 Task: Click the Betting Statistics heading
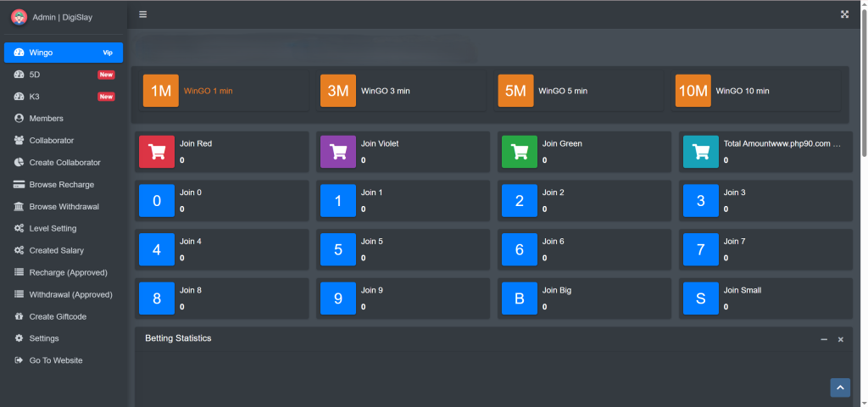178,337
